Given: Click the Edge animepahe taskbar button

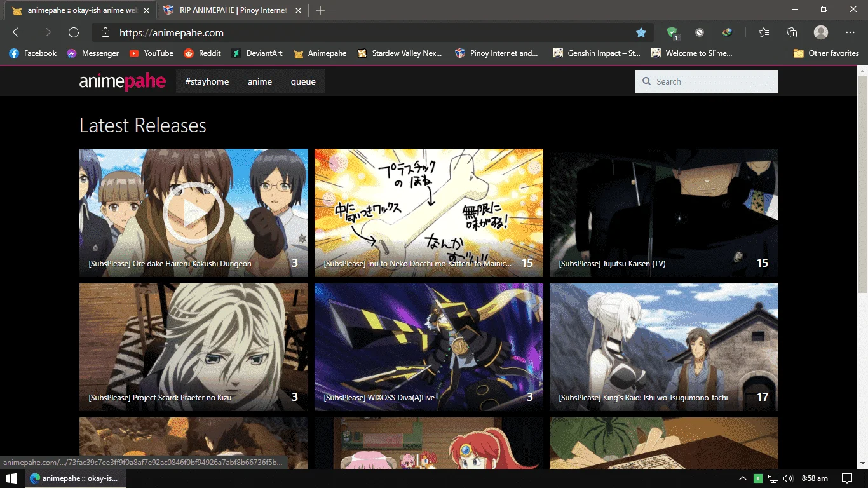Looking at the screenshot, I should pos(76,478).
